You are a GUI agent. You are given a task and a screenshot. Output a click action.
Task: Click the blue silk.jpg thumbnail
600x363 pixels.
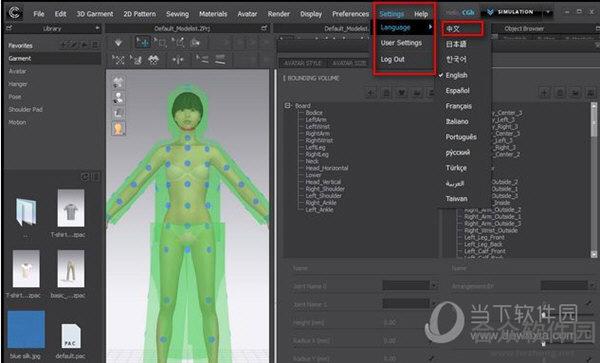[26, 330]
